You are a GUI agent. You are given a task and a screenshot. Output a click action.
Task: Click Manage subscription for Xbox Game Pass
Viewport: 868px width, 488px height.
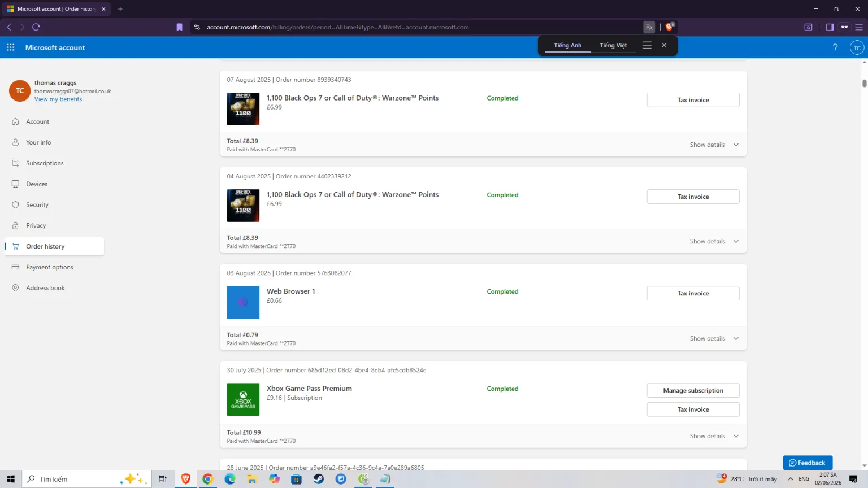[x=693, y=390]
